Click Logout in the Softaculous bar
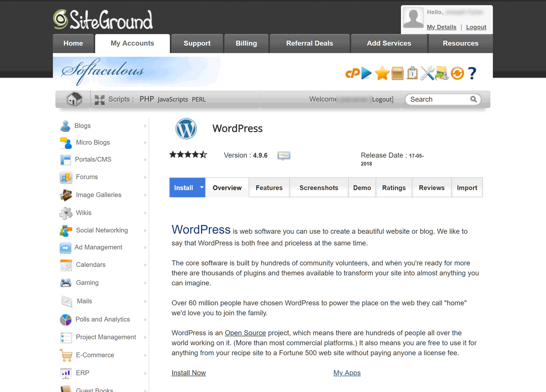This screenshot has height=392, width=546. tap(383, 99)
